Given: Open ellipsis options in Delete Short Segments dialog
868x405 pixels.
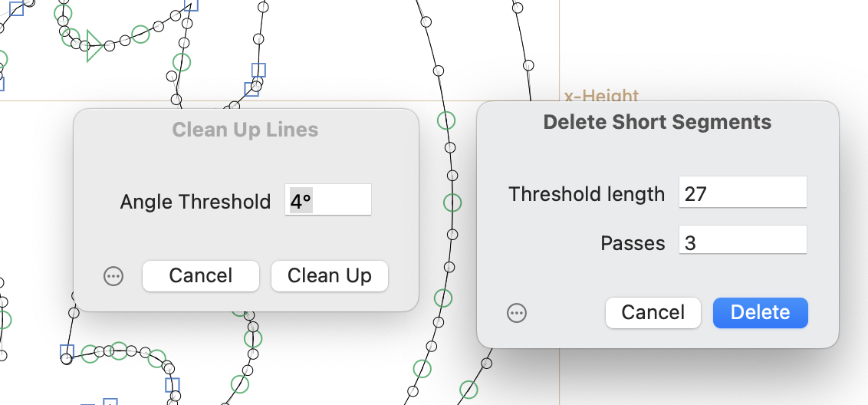Looking at the screenshot, I should click(x=517, y=313).
